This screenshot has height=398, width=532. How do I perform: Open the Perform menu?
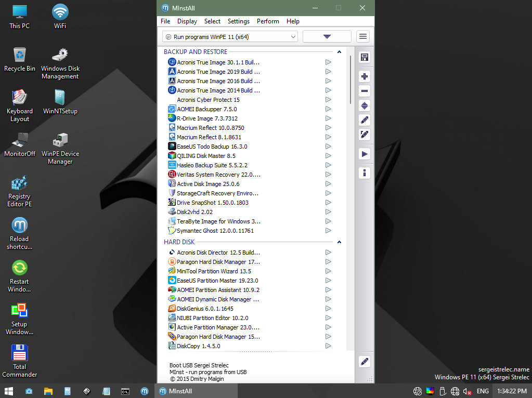(268, 21)
